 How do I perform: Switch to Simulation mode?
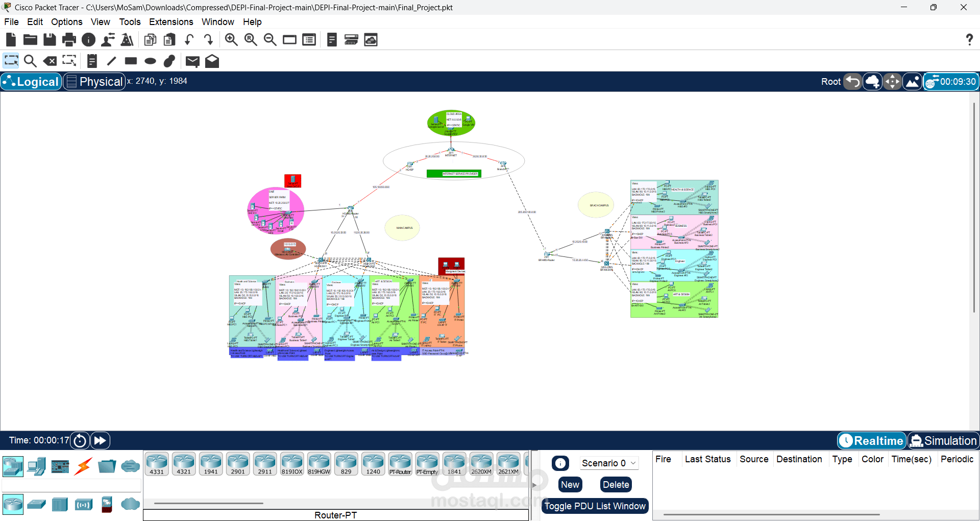click(x=943, y=440)
